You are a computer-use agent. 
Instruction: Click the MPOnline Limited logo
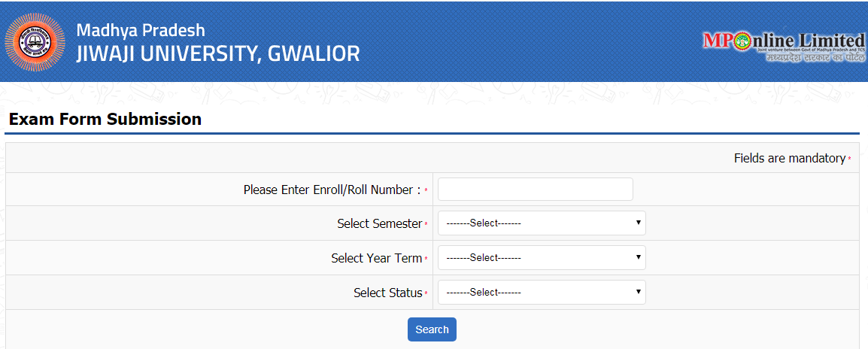[x=784, y=40]
